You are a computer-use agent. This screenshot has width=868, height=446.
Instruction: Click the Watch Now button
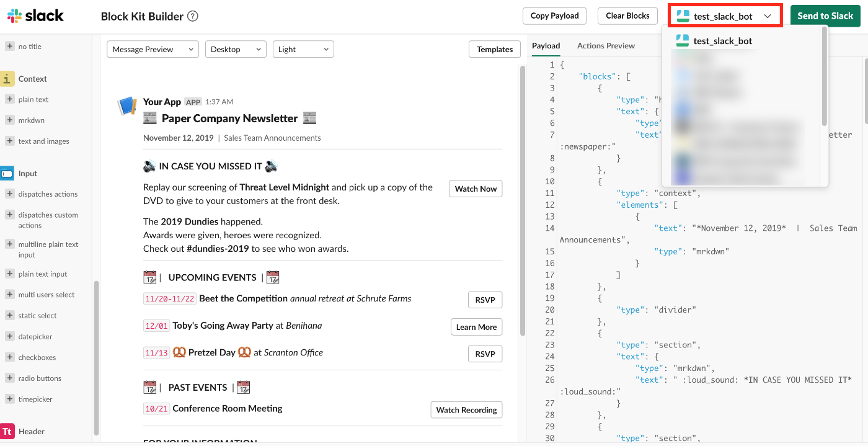pyautogui.click(x=476, y=189)
